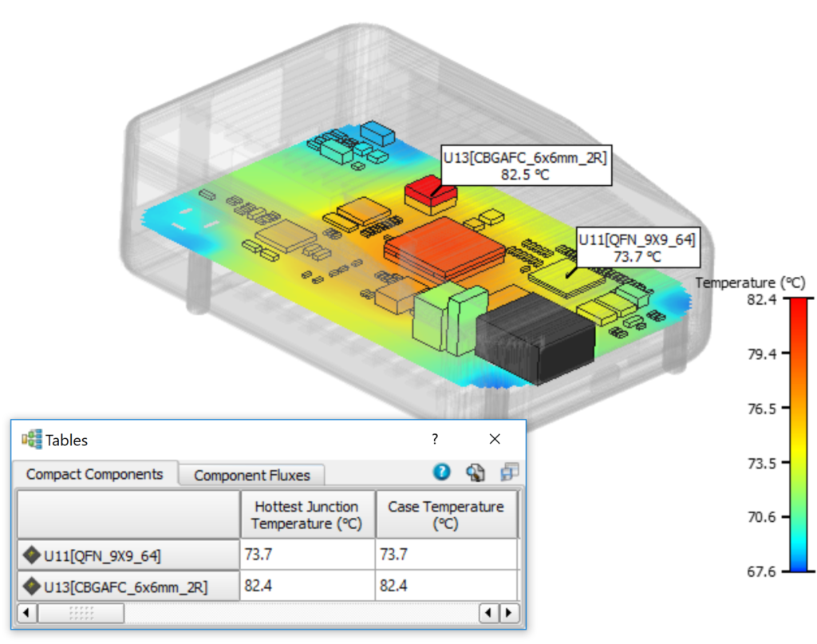The width and height of the screenshot is (817, 644).
Task: Click the Tables window title icon
Action: (32, 439)
